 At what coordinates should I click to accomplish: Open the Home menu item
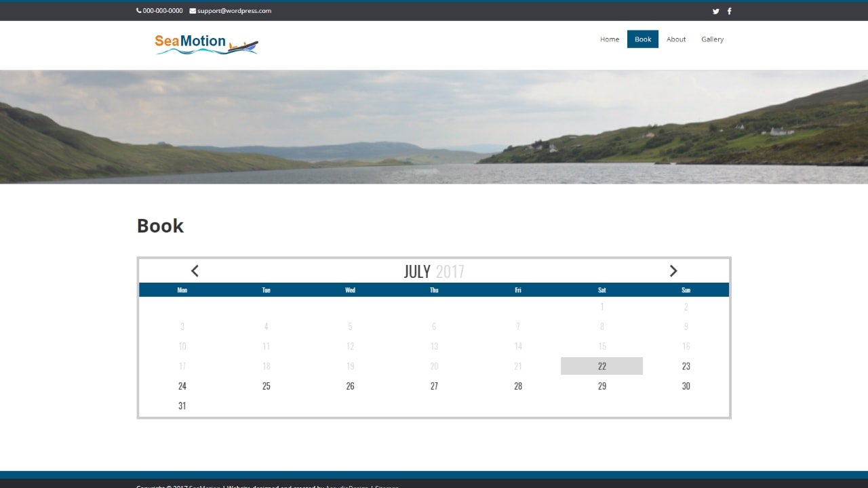(x=609, y=39)
